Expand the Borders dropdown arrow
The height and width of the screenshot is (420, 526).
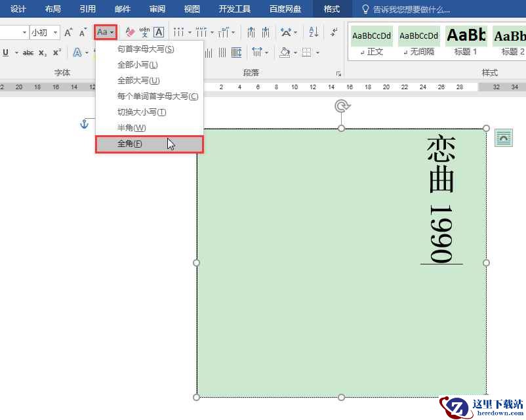point(317,53)
